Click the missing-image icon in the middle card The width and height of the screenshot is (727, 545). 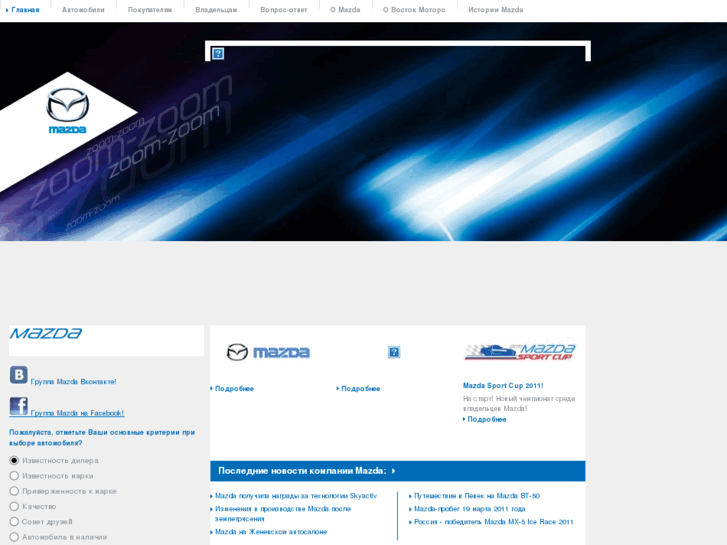(394, 352)
